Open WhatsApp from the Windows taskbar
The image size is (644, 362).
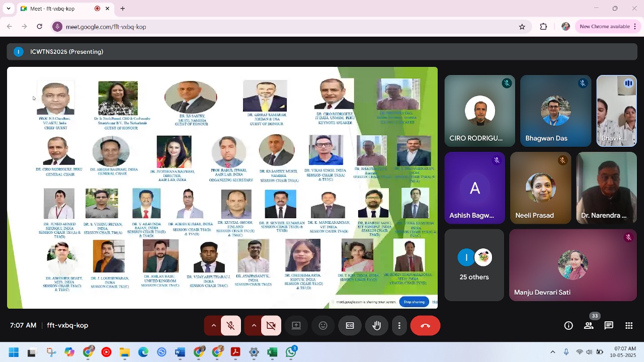[x=291, y=352]
